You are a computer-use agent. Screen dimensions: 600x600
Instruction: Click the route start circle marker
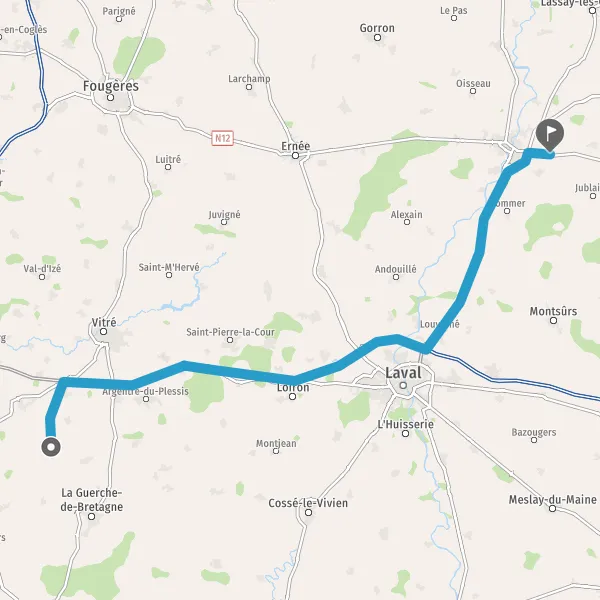(51, 447)
